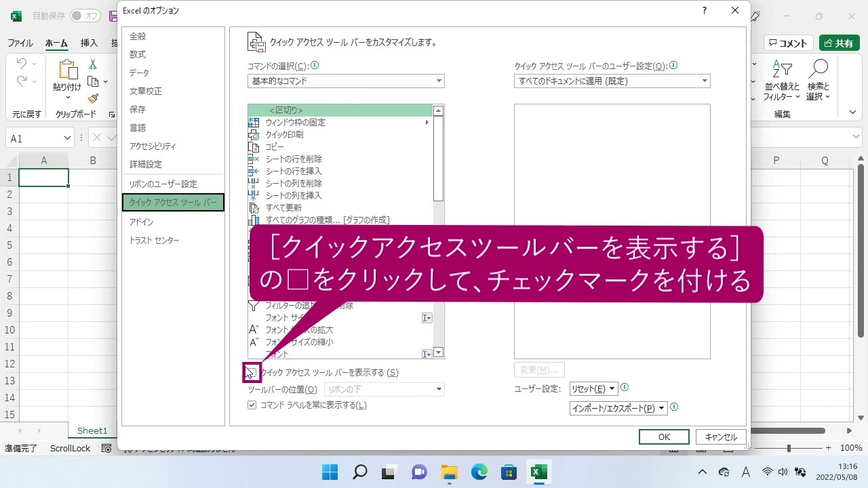
Task: Click the info icon beside ユーザー設定(Q) label
Action: tap(673, 66)
